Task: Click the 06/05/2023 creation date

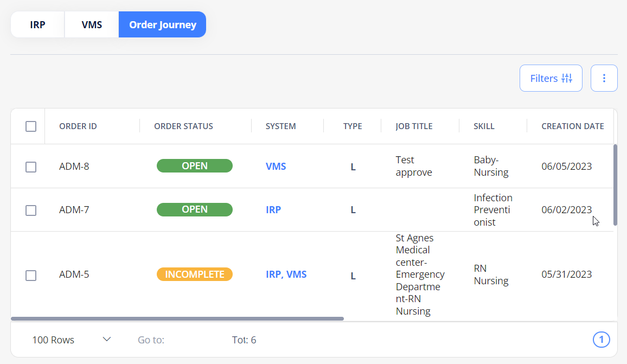Action: pyautogui.click(x=567, y=167)
